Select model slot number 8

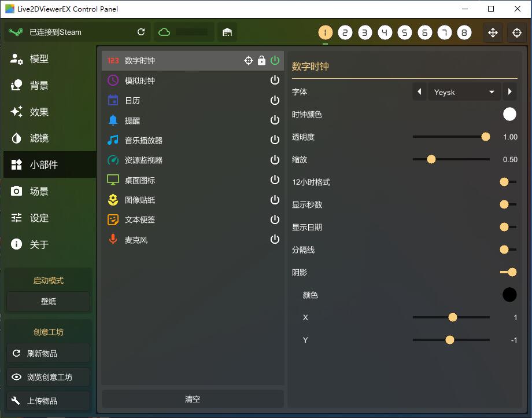(464, 32)
